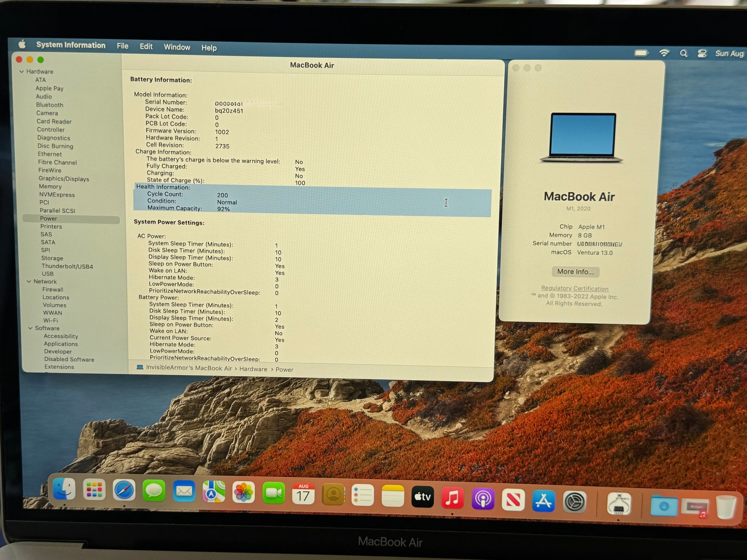Open the Regulatory Certification link
Screen dimensions: 747x560
[574, 288]
